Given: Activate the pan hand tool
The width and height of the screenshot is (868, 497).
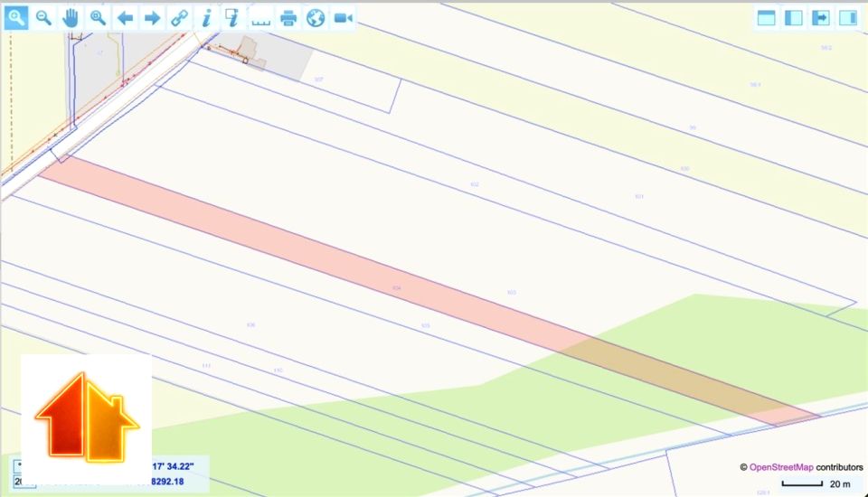Looking at the screenshot, I should tap(71, 18).
